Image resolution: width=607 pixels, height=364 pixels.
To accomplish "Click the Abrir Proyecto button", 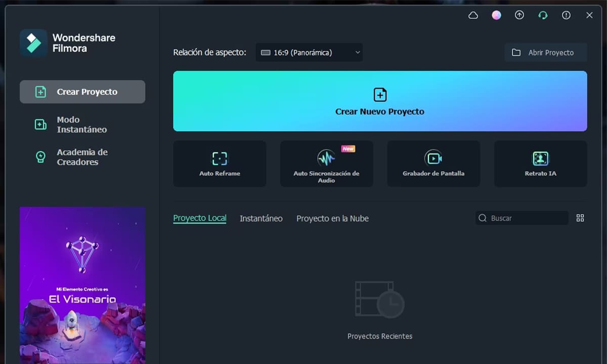I will pos(546,53).
